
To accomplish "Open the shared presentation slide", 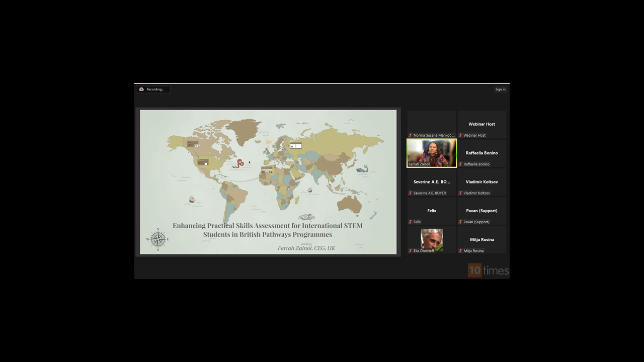I will tap(268, 182).
